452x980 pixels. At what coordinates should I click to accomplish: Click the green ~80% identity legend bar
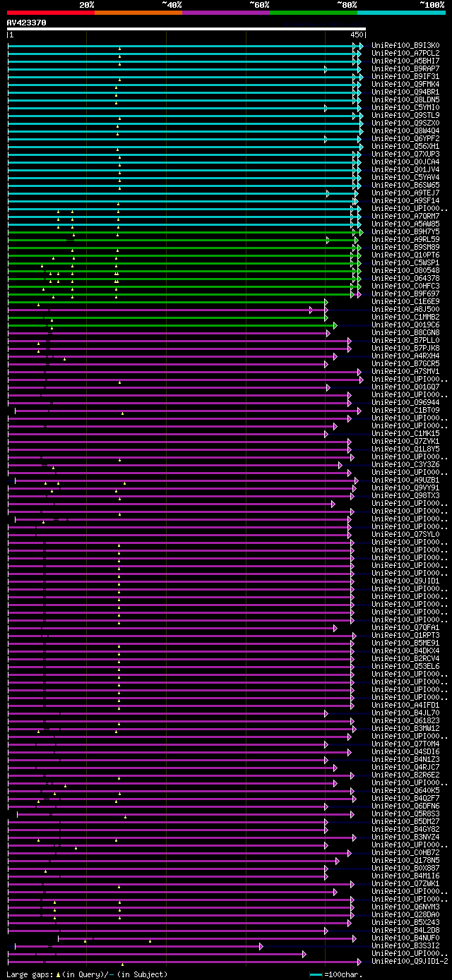(x=314, y=12)
